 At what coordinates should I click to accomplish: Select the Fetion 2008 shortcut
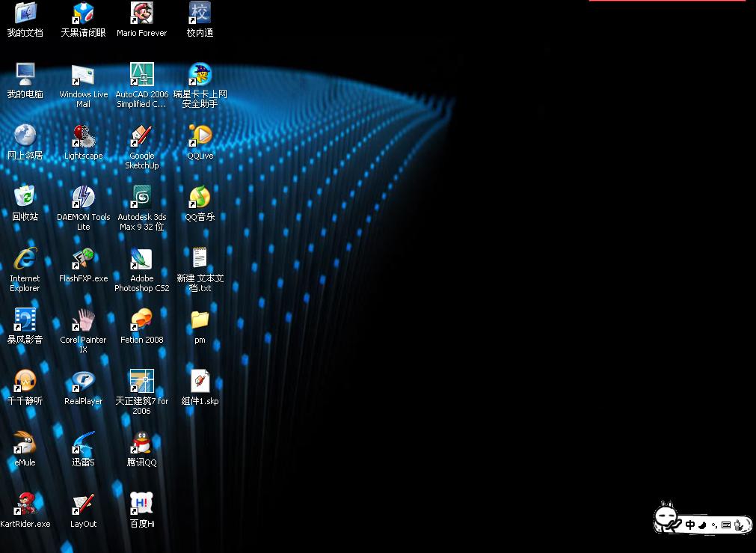click(141, 321)
